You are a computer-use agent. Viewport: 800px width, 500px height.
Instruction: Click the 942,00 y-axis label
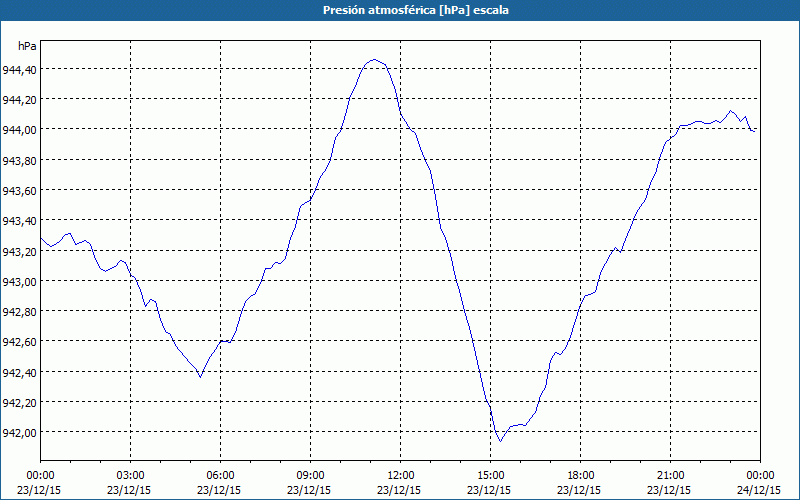coord(19,433)
